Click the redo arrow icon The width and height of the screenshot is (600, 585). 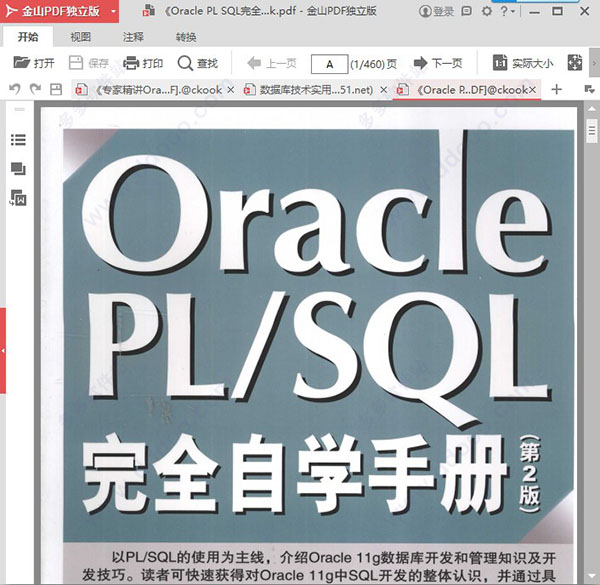coord(35,90)
